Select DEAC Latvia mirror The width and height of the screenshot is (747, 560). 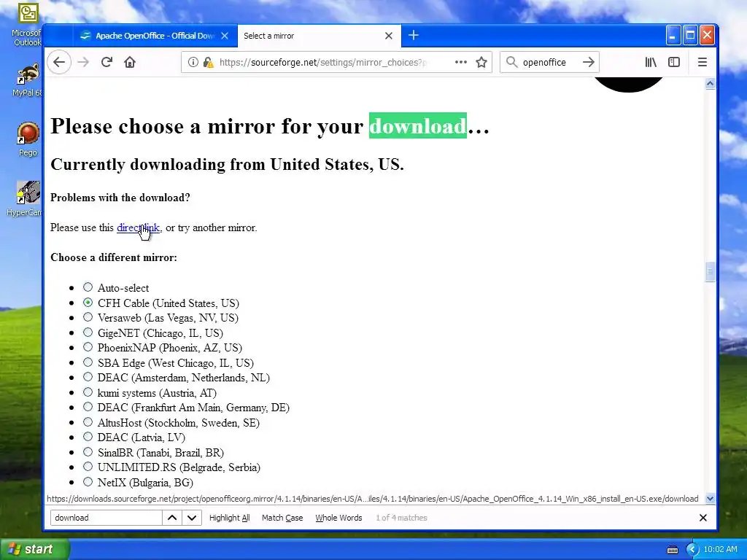click(x=88, y=437)
